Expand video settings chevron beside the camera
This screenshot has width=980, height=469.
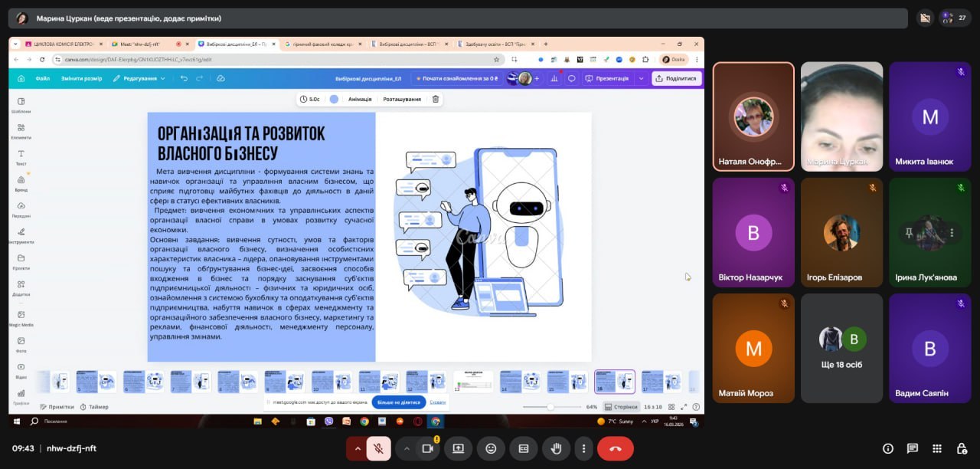(x=407, y=448)
